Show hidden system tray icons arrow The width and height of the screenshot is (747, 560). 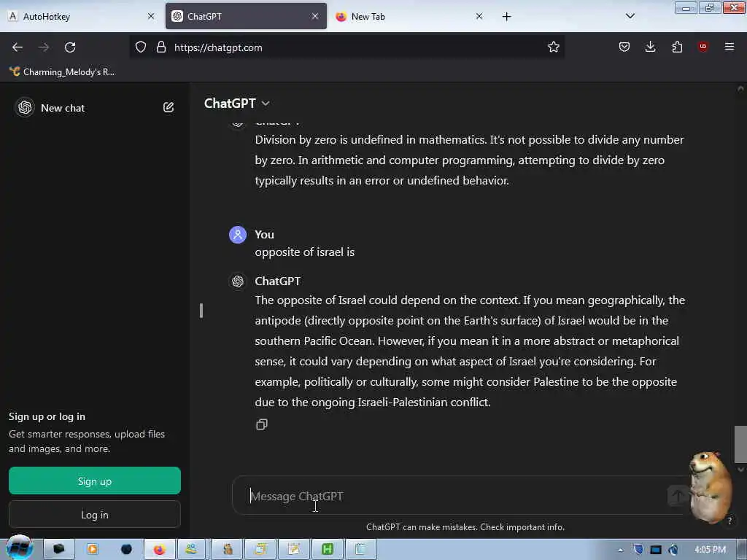(620, 550)
